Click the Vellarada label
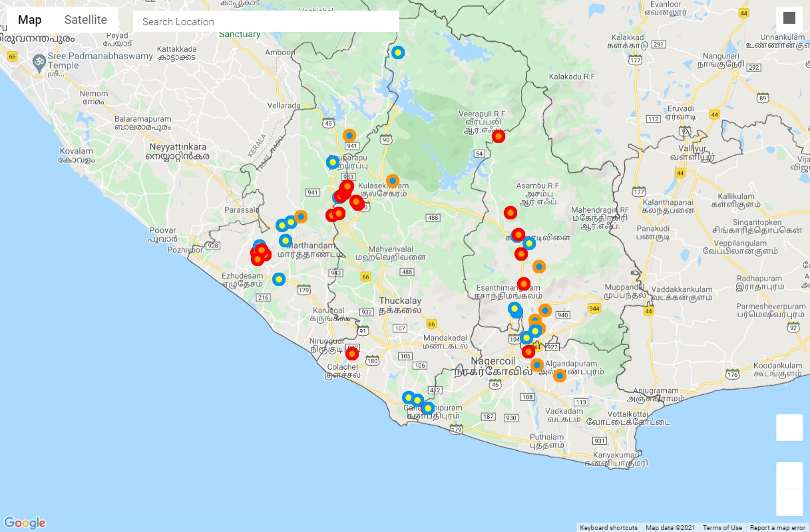810x532 pixels. click(x=284, y=105)
